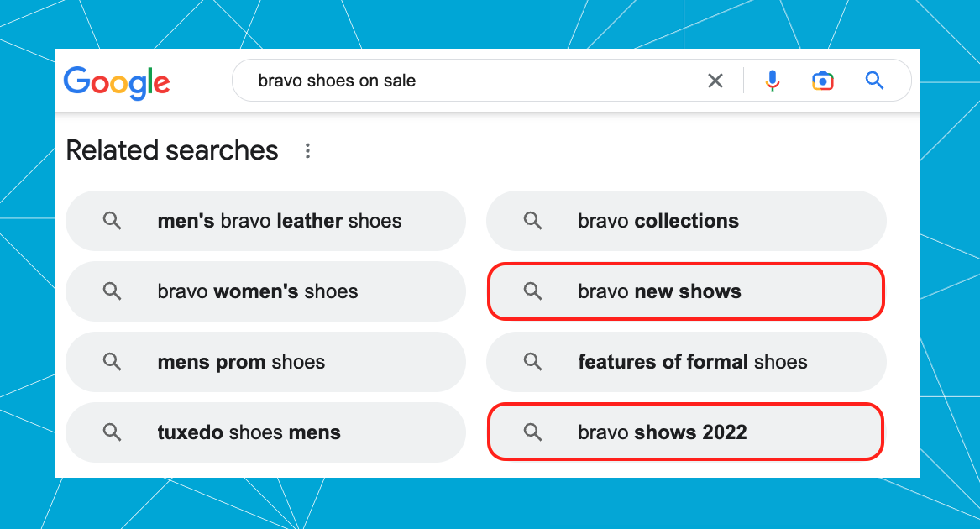Viewport: 980px width, 529px height.
Task: Open the bravo collections suggestion
Action: [x=685, y=221]
